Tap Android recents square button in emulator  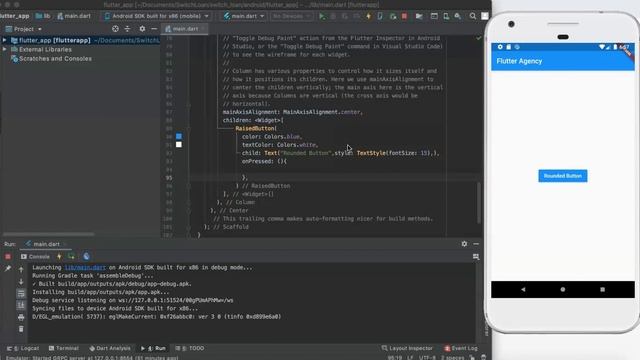click(x=602, y=289)
